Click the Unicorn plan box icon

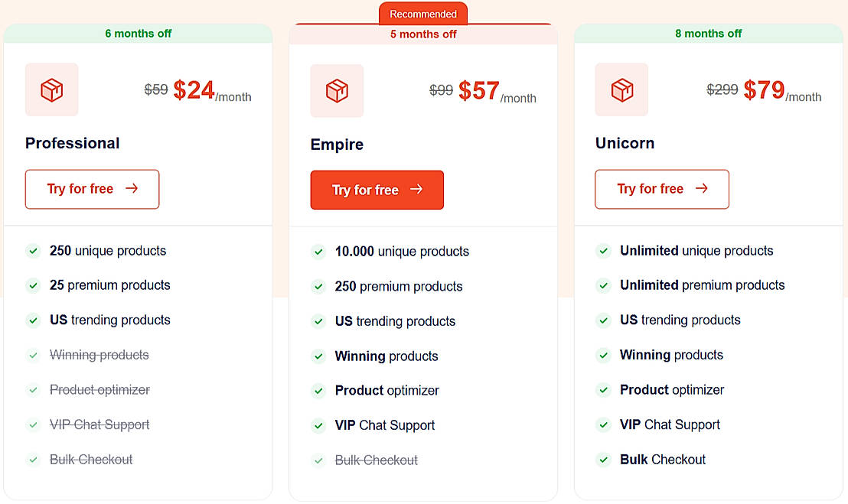(x=621, y=90)
